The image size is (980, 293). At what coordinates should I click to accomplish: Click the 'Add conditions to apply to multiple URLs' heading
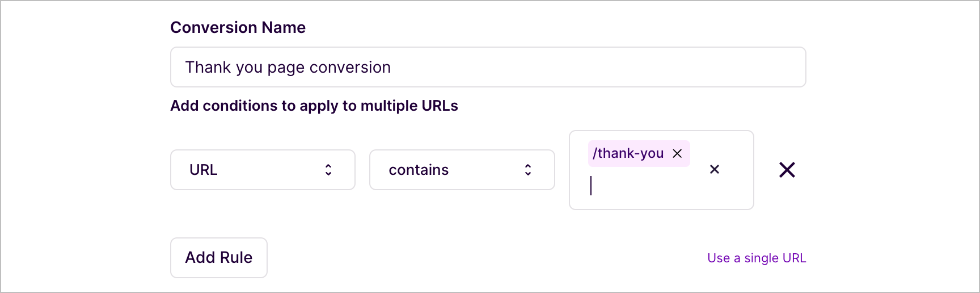click(314, 106)
